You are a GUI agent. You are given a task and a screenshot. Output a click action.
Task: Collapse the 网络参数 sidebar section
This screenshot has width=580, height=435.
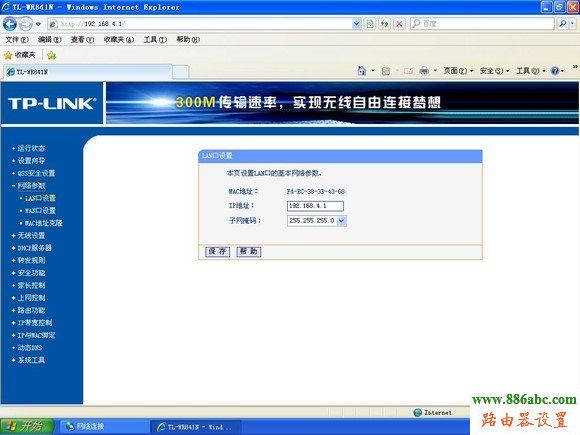point(31,186)
